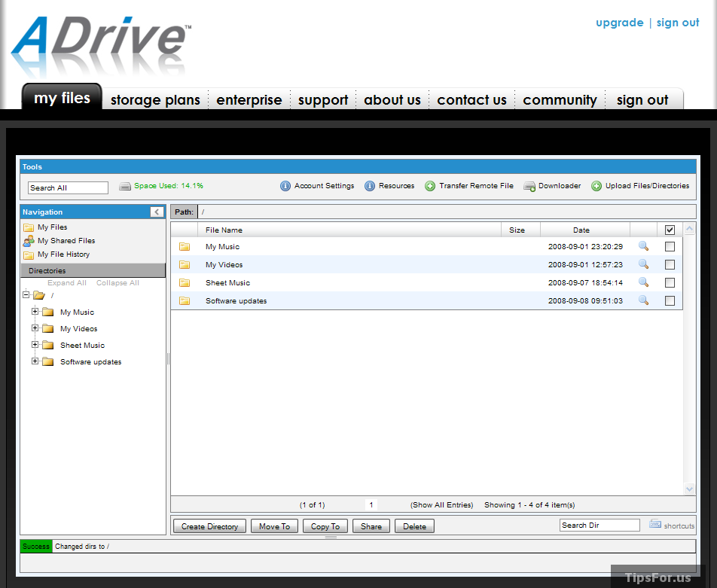Check the box for the My Videos row
The image size is (717, 588).
coord(670,264)
